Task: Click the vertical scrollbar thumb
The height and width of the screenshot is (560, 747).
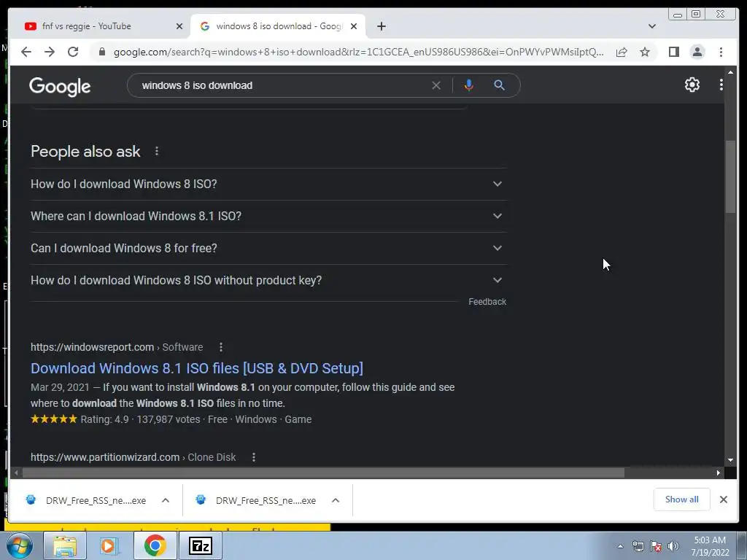Action: [x=730, y=176]
